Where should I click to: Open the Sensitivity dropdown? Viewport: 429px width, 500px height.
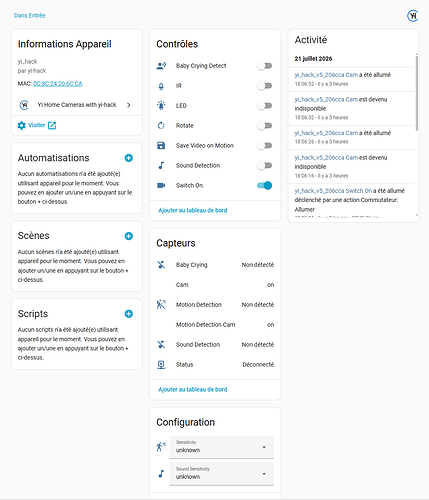(222, 447)
